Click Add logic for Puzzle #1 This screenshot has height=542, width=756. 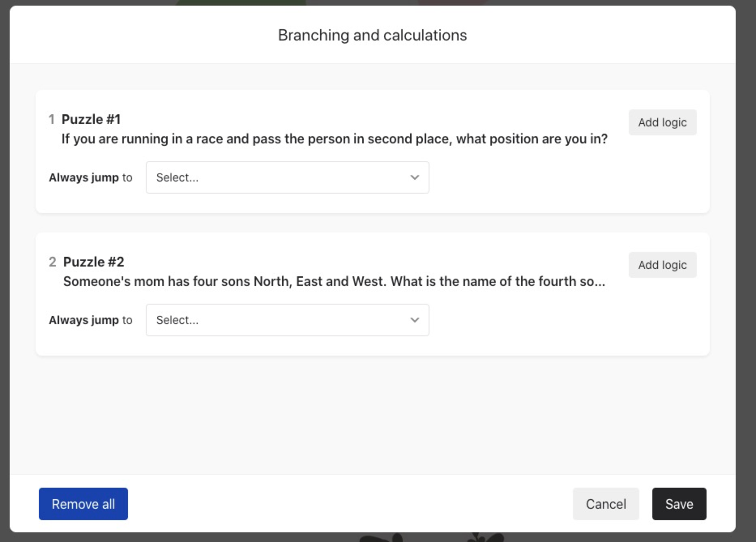tap(663, 122)
